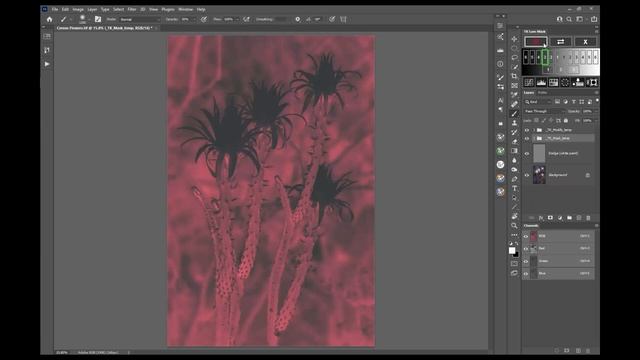640x360 pixels.
Task: Open the Filter menu
Action: coord(132,9)
